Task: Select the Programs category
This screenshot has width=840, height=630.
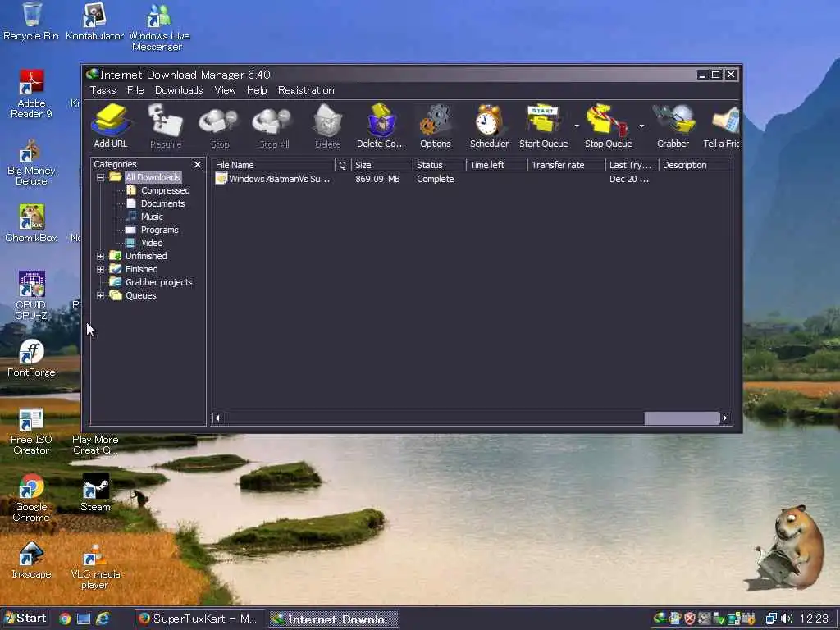Action: click(x=159, y=230)
